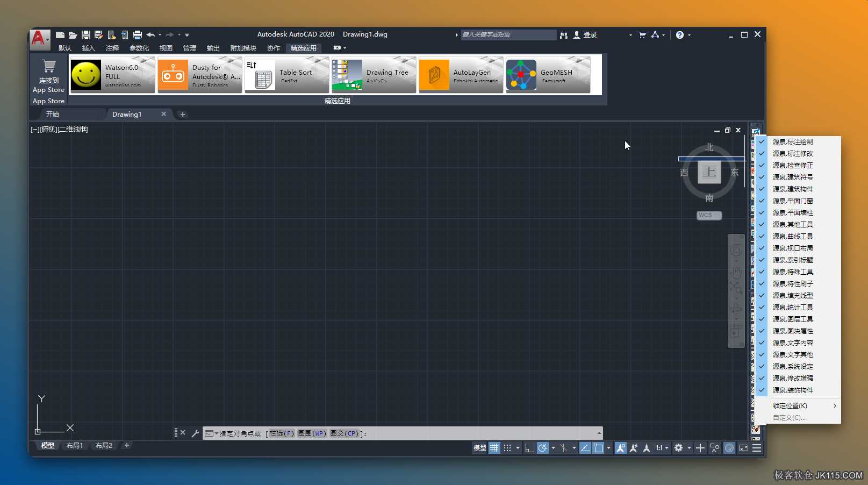Click the 登录 sign-in button
The width and height of the screenshot is (868, 485).
585,35
